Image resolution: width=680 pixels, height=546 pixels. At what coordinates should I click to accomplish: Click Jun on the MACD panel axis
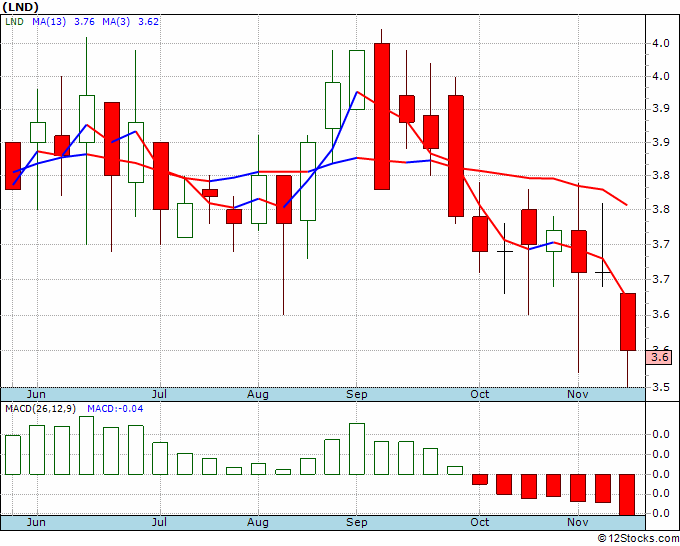click(36, 522)
